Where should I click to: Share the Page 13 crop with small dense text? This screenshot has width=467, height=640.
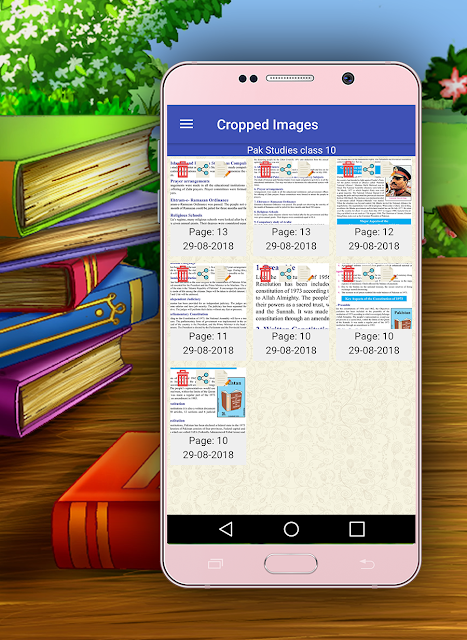(x=286, y=169)
